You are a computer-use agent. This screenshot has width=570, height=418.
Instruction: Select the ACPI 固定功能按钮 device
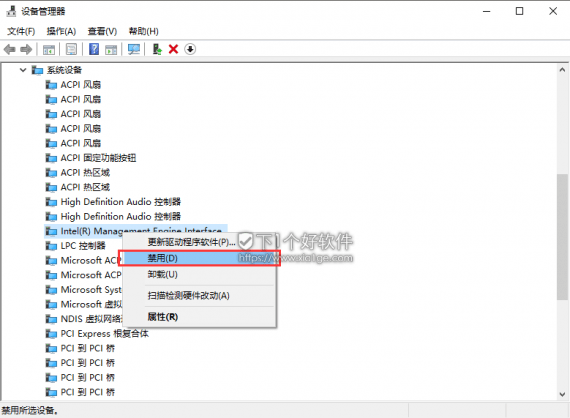pos(98,158)
